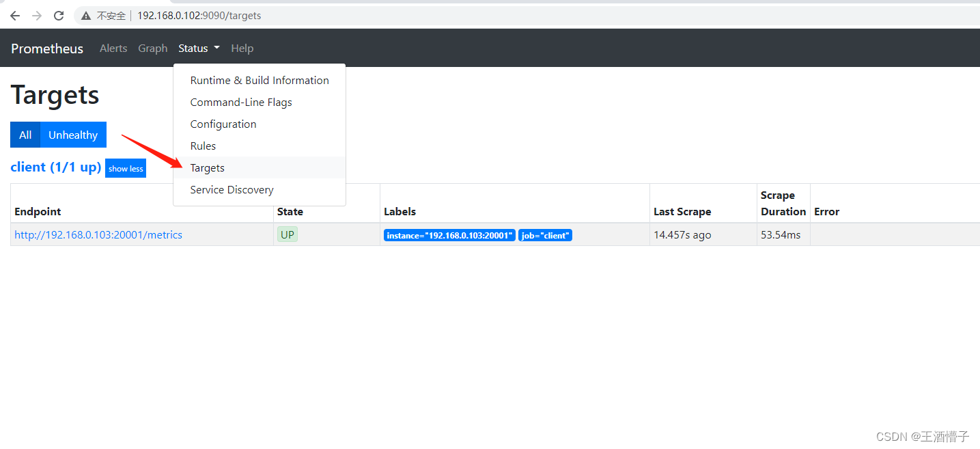Click the browser forward arrow
Screen dimensions: 980x449
(37, 15)
